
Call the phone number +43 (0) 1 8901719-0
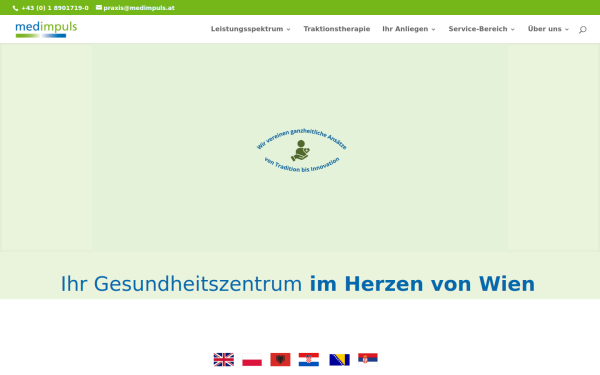point(55,8)
